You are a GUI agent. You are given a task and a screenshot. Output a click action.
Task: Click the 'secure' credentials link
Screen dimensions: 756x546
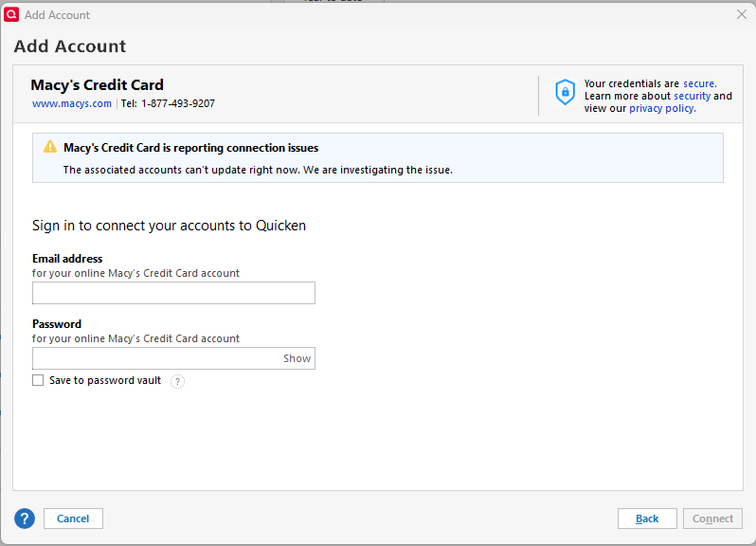click(x=699, y=83)
